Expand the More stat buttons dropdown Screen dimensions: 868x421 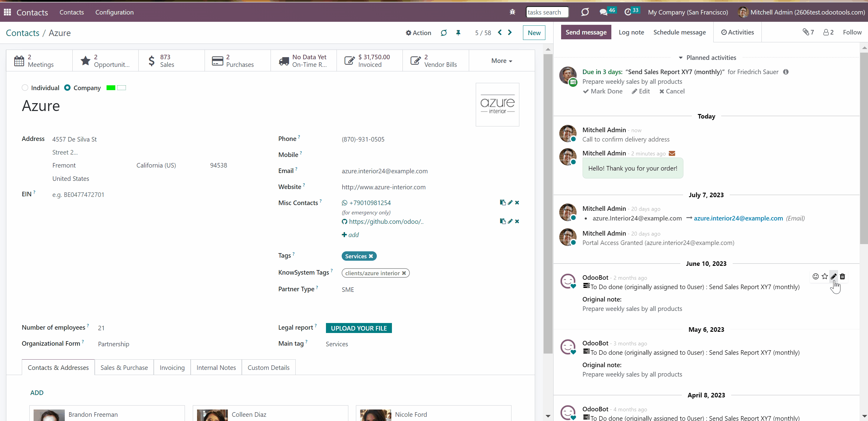coord(502,60)
